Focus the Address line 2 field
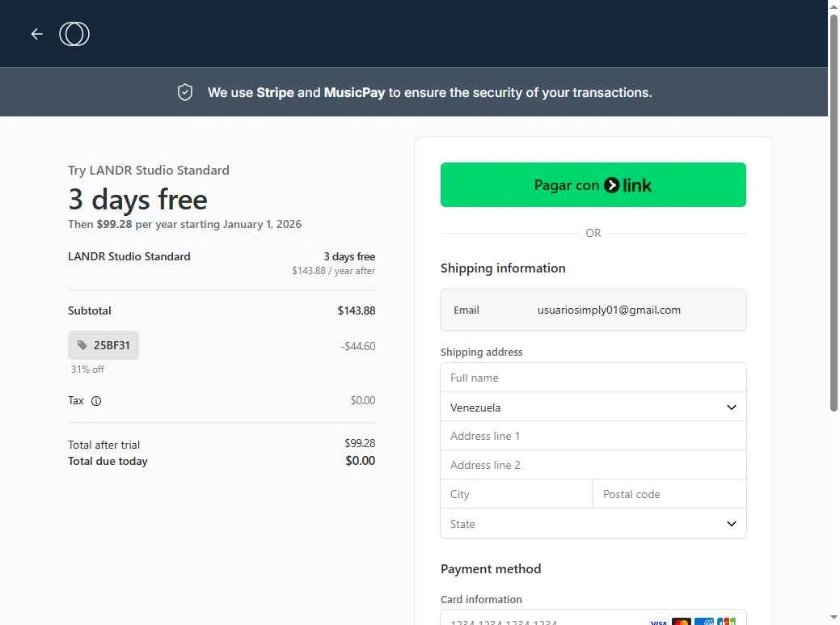 (593, 465)
